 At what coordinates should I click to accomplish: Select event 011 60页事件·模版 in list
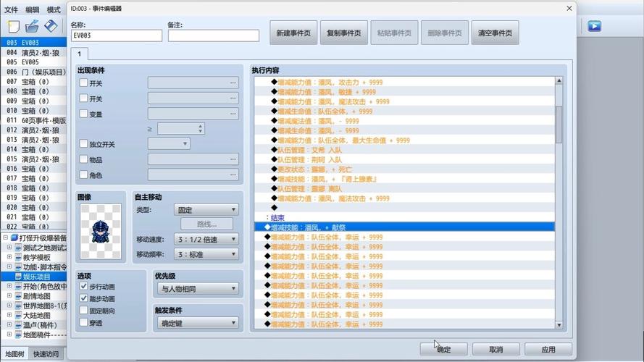[x=33, y=120]
